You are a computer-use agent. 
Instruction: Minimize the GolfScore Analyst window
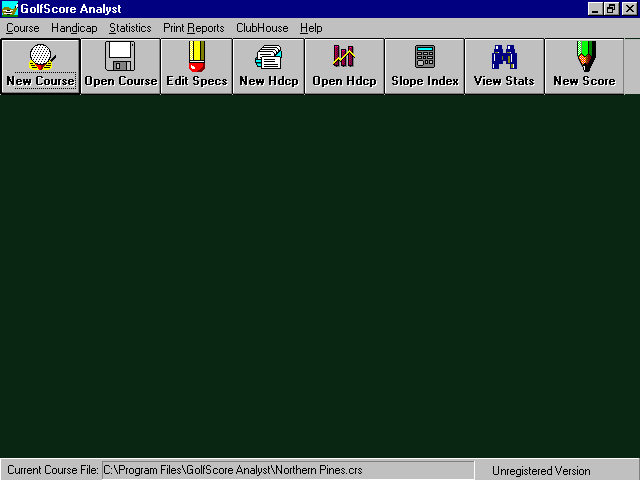tap(595, 9)
